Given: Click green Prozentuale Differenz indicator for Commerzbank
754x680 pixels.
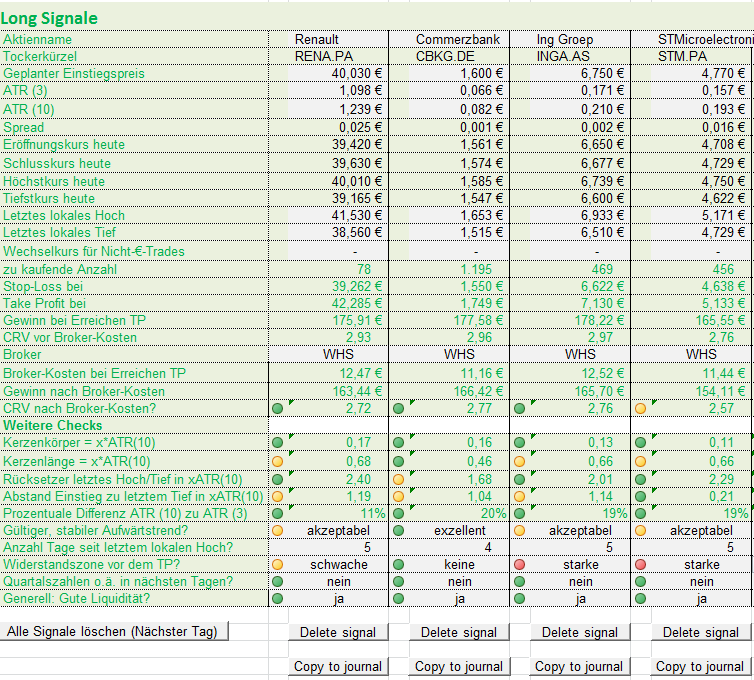Looking at the screenshot, I should coord(399,514).
